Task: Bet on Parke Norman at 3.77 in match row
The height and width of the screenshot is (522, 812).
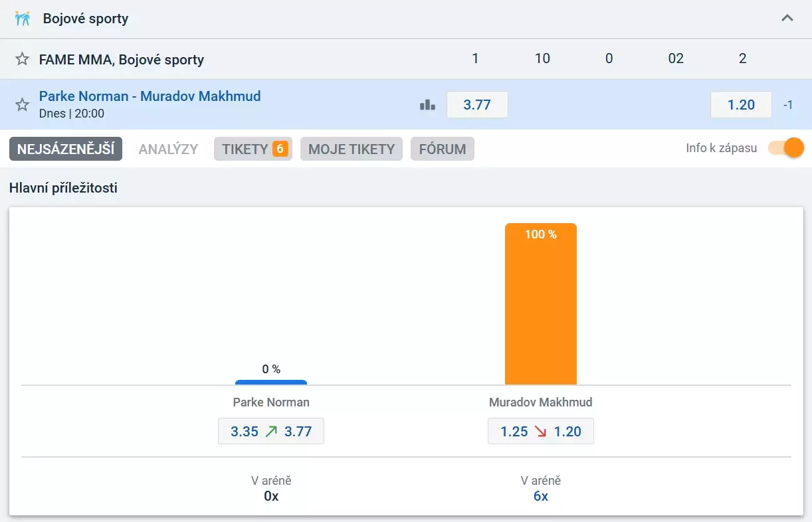Action: pyautogui.click(x=477, y=105)
